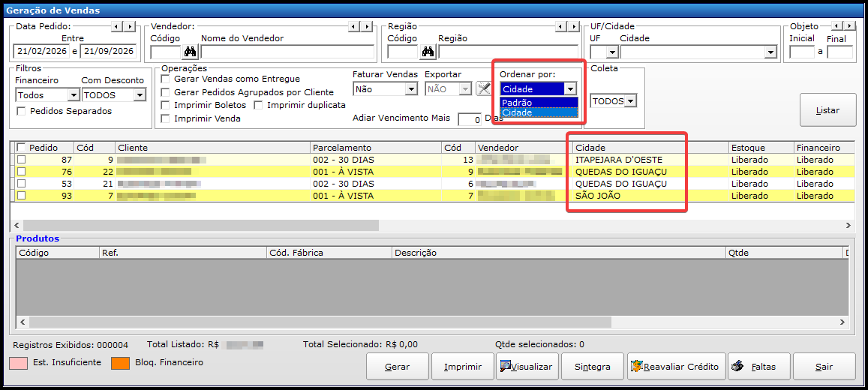Click the Est. Insuficiente pink swatch

(20, 363)
